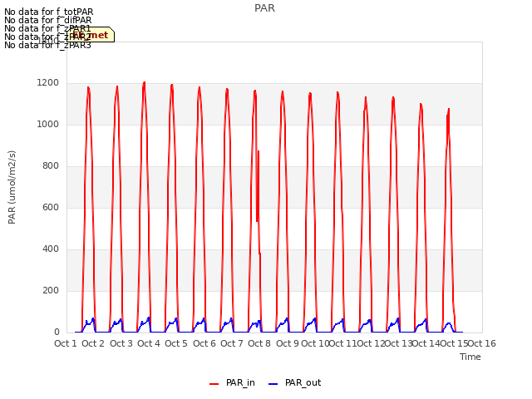Click the y-axis label PAR (umol/m2/s)

pyautogui.click(x=12, y=187)
